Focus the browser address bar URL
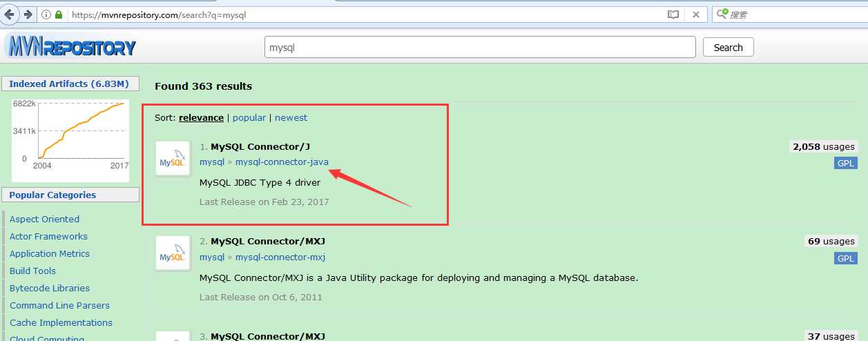 366,14
